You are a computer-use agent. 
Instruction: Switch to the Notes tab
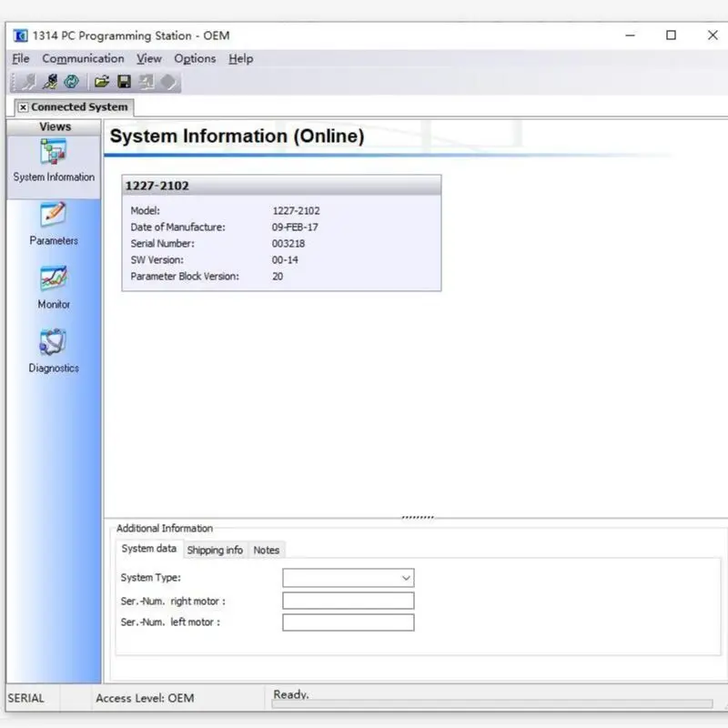tap(266, 551)
